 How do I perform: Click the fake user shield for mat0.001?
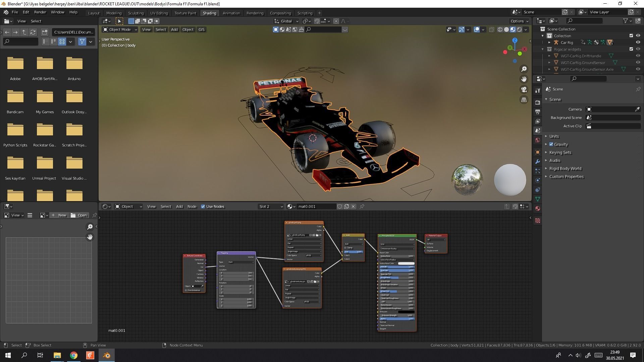[x=339, y=206]
